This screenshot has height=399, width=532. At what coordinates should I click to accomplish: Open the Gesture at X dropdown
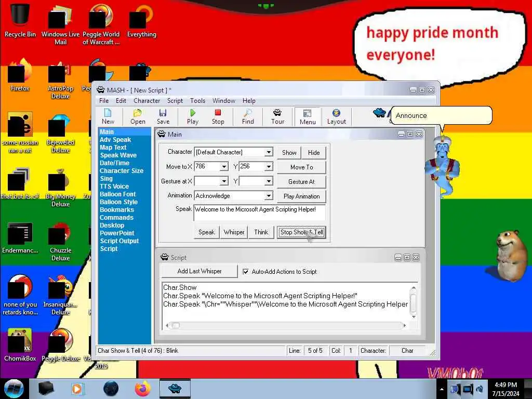tap(224, 181)
